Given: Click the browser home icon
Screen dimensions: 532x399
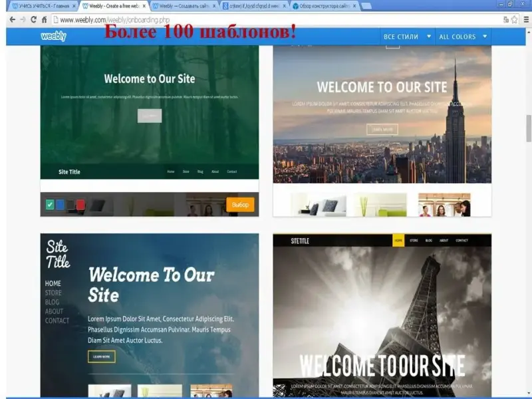Looking at the screenshot, I should (45, 20).
